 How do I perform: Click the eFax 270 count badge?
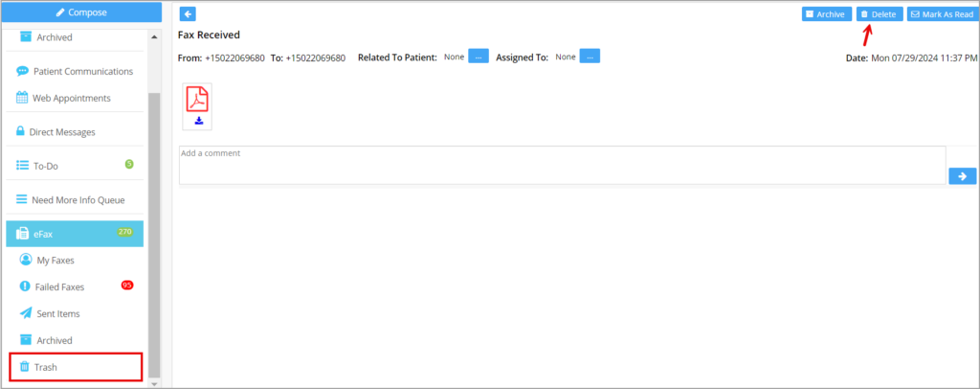[125, 232]
